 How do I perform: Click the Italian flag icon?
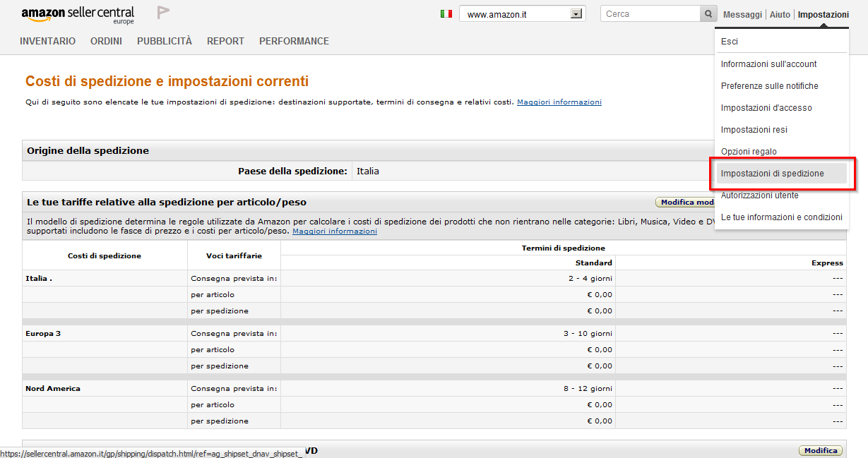(446, 14)
